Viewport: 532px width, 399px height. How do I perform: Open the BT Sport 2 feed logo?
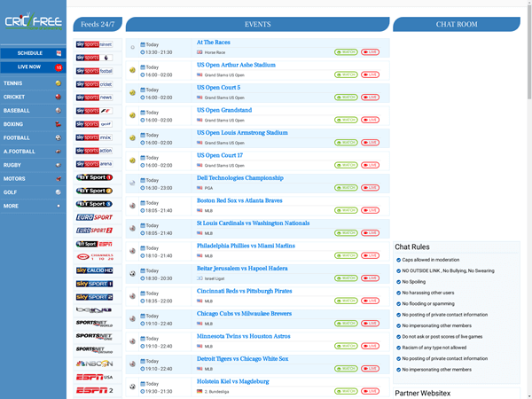pyautogui.click(x=94, y=191)
